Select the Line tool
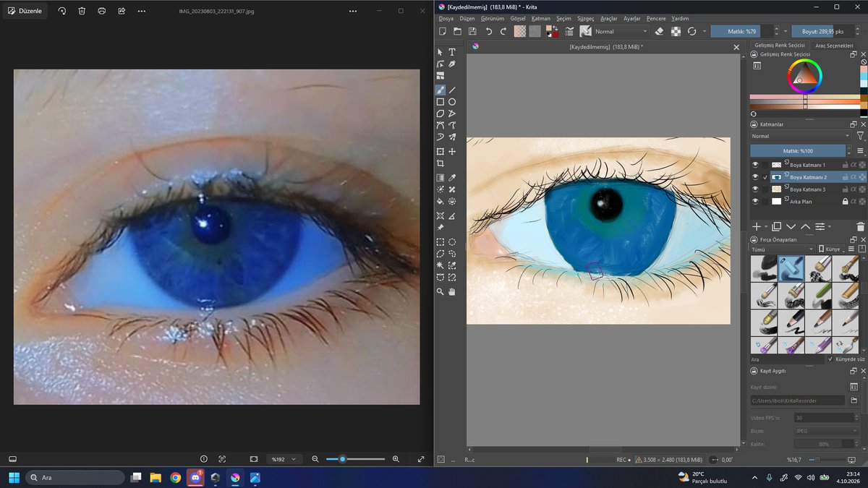The image size is (868, 488). [x=452, y=90]
